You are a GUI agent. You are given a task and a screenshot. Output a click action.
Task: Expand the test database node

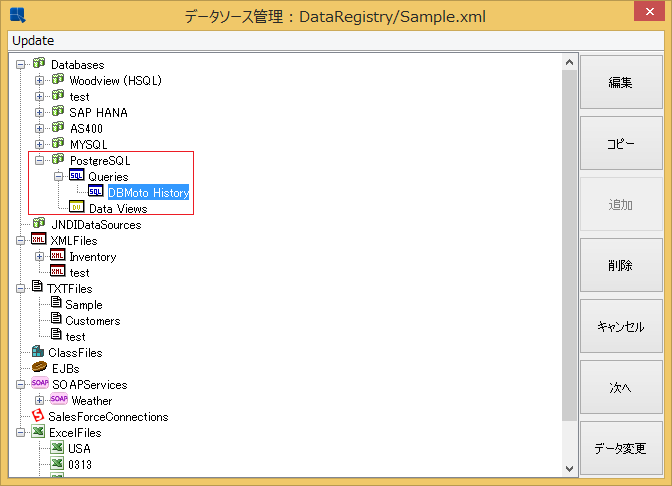pyautogui.click(x=39, y=96)
